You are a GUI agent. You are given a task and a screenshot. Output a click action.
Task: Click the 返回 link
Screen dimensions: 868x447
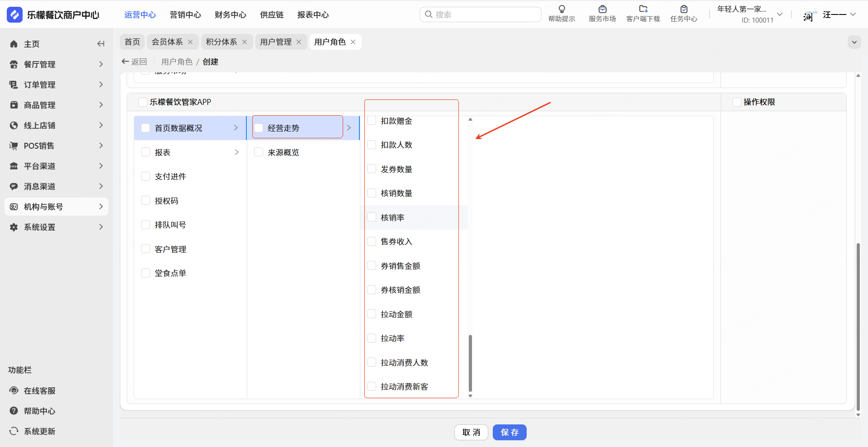(134, 61)
